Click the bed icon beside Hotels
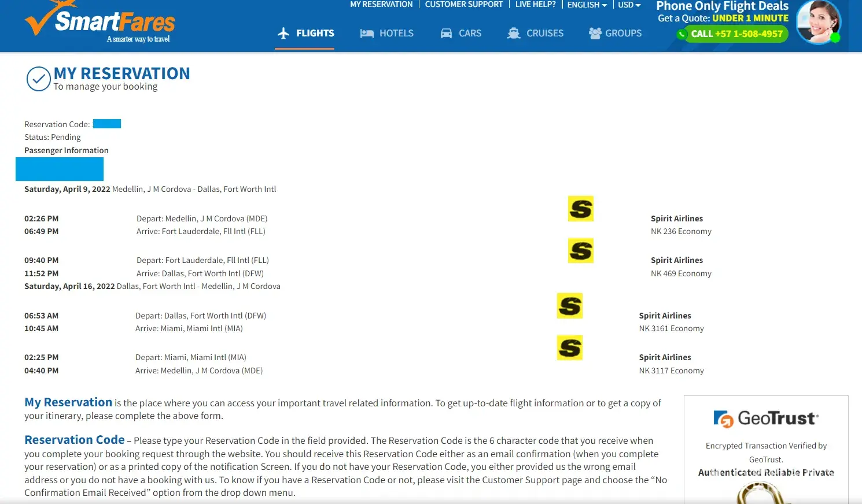Screen dimensions: 862x504 (x=367, y=34)
